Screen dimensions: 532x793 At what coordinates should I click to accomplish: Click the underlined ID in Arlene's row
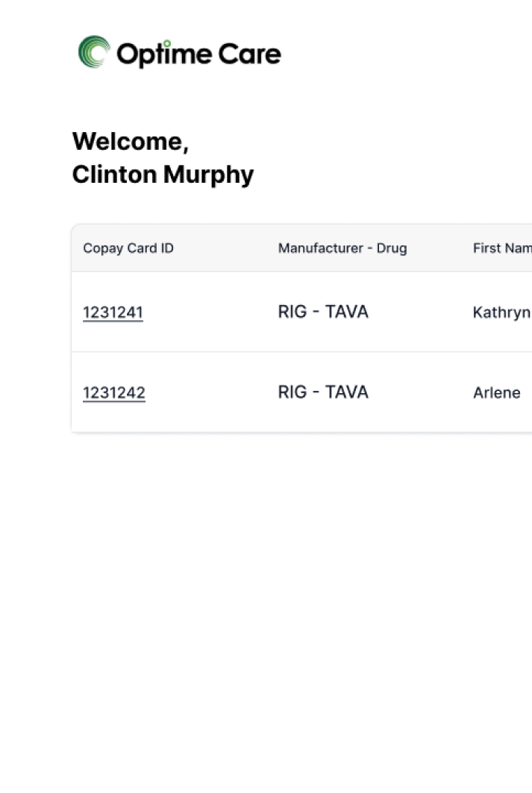coord(113,392)
